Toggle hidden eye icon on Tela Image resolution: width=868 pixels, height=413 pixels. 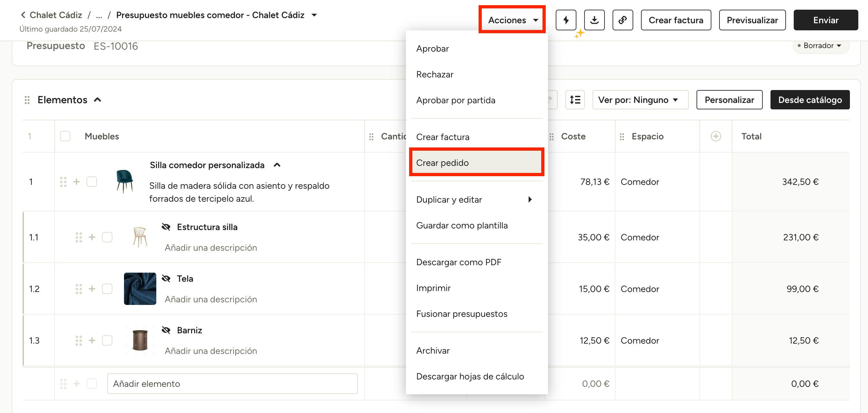pyautogui.click(x=166, y=279)
